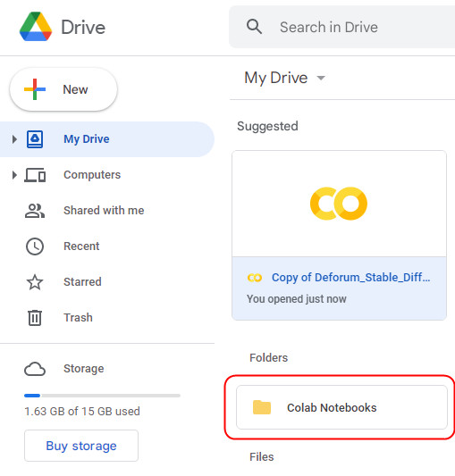
Task: Click the search magnifier icon
Action: pyautogui.click(x=254, y=27)
